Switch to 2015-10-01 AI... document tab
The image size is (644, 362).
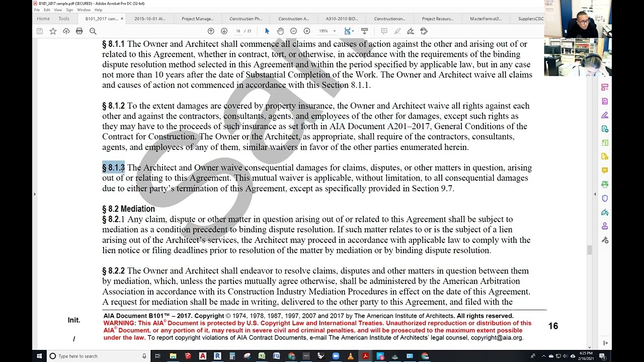pos(149,19)
